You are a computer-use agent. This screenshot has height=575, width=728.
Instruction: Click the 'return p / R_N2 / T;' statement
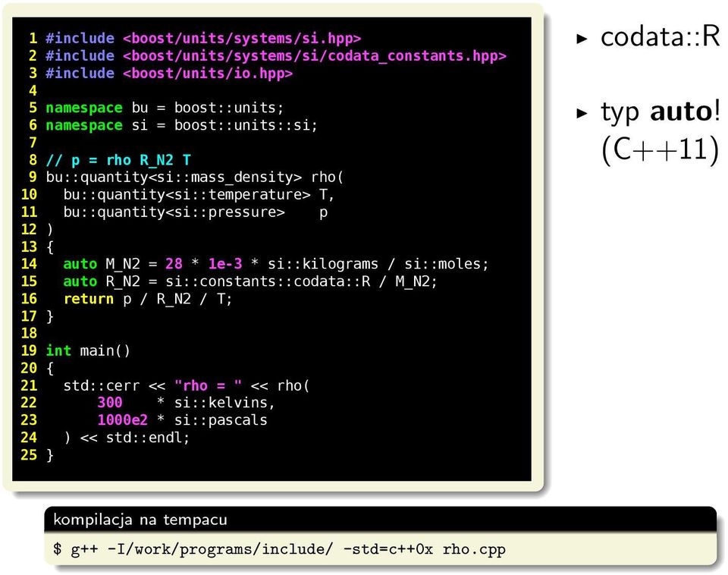pos(148,299)
